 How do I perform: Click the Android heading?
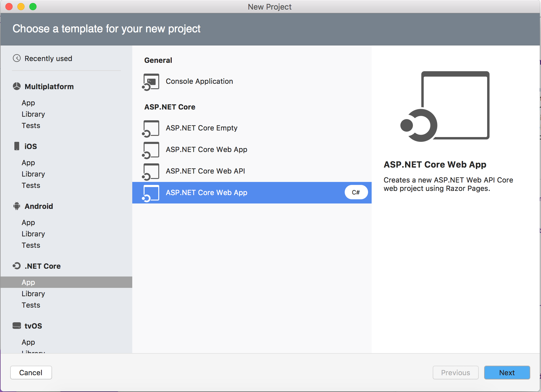click(x=39, y=206)
